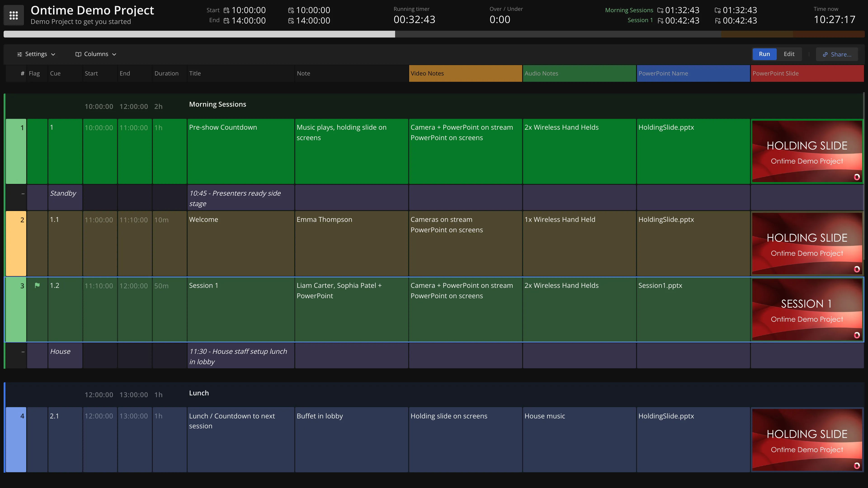Toggle the flag on cue 1.2 Session 1
This screenshot has width=868, height=488.
[x=37, y=285]
